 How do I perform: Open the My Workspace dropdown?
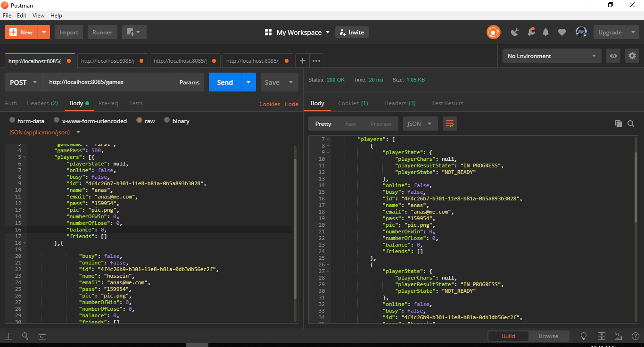point(297,32)
